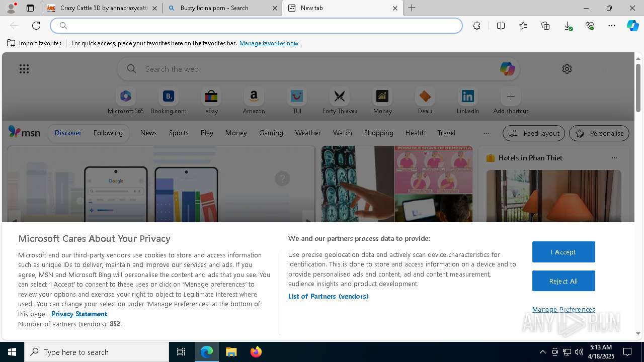Toggle Split screen icon in toolbar
This screenshot has height=362, width=644.
point(501,26)
